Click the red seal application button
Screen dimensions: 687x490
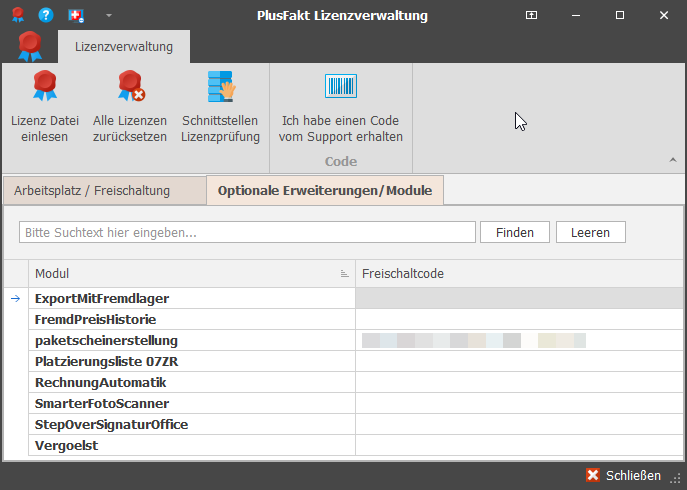coord(30,46)
